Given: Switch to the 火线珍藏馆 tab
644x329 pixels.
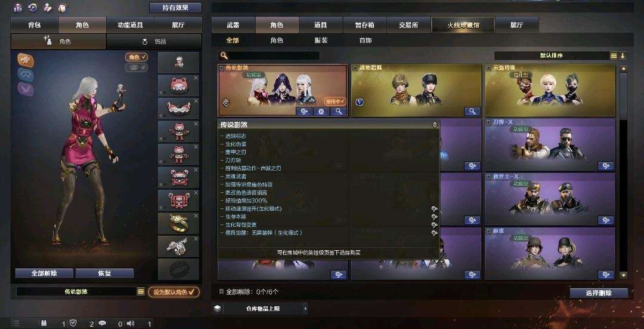Looking at the screenshot, I should click(463, 24).
